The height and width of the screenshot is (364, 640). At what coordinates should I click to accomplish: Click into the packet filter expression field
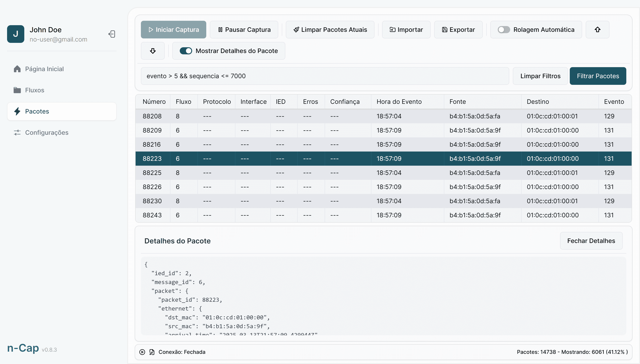pos(325,76)
